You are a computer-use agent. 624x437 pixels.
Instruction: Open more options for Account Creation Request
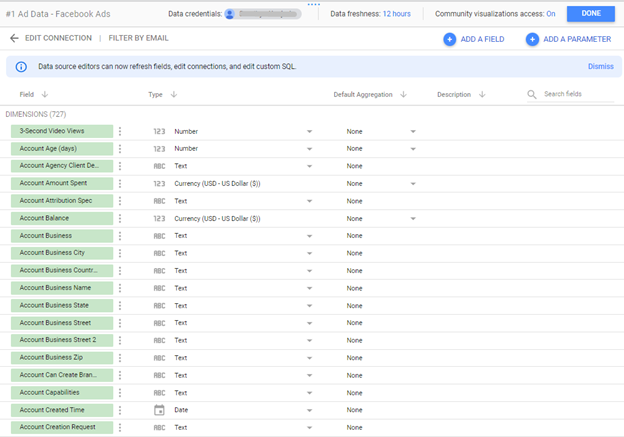click(x=120, y=427)
